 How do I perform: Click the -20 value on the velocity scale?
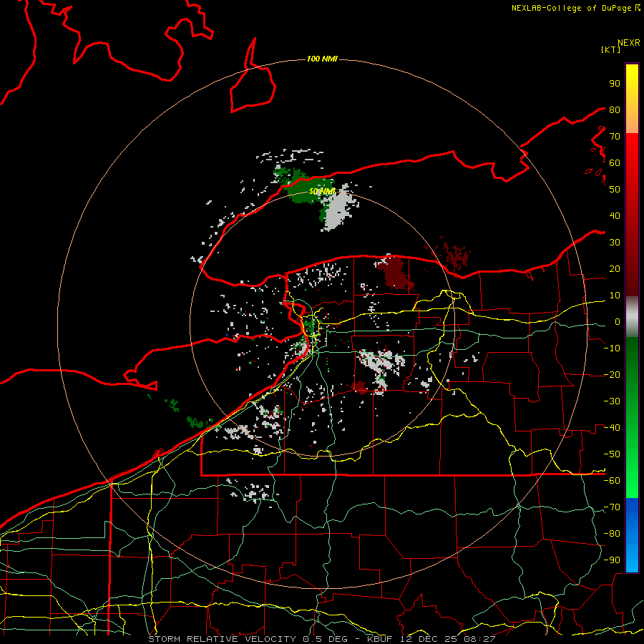(x=612, y=375)
